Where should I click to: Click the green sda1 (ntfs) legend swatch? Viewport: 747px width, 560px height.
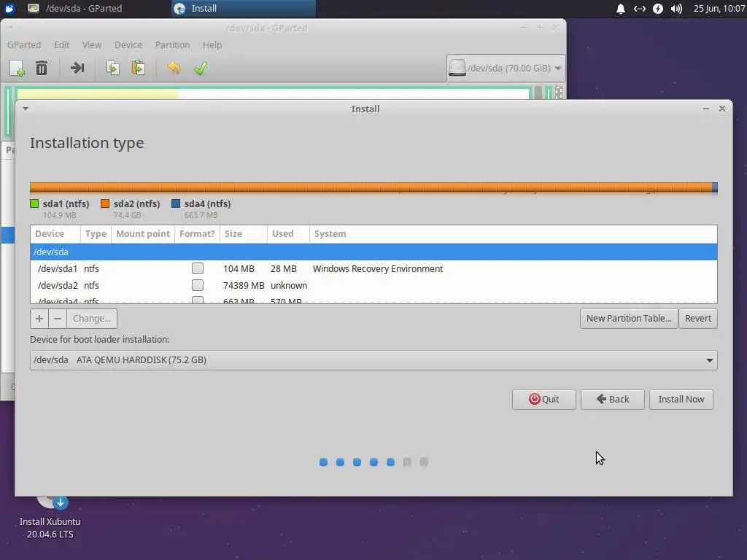(34, 204)
